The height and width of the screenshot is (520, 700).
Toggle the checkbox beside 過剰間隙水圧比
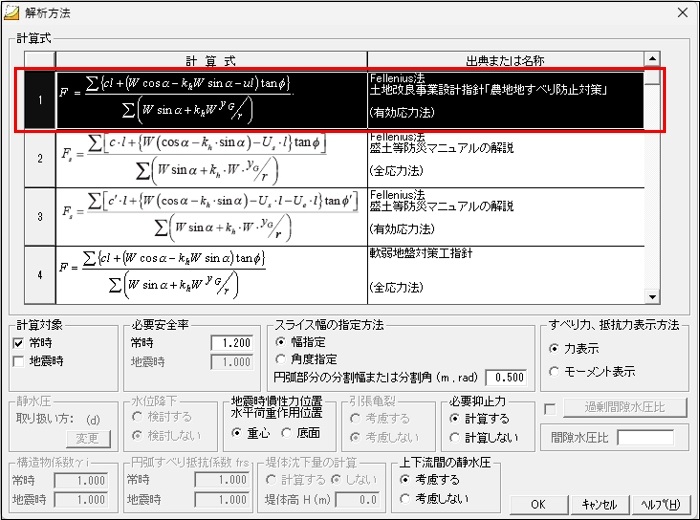point(550,409)
